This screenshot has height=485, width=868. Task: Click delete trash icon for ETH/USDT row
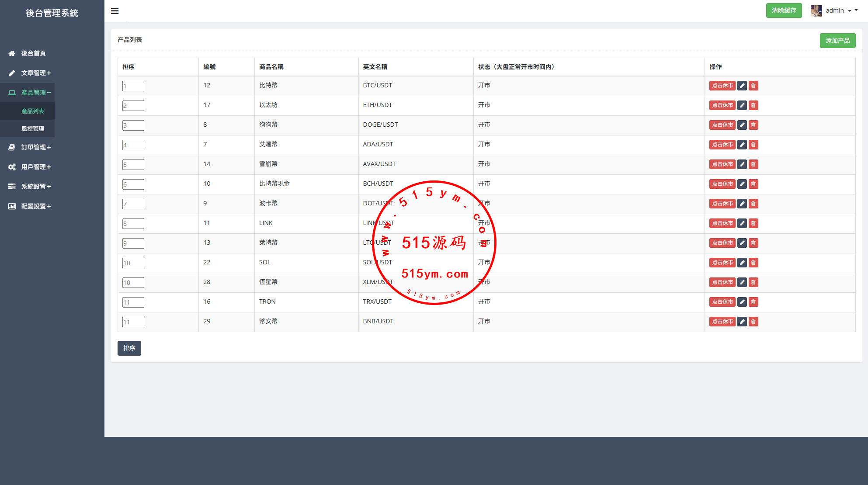(x=753, y=105)
